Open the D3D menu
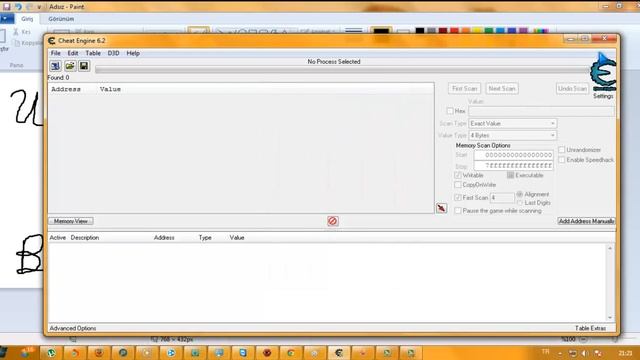 113,53
